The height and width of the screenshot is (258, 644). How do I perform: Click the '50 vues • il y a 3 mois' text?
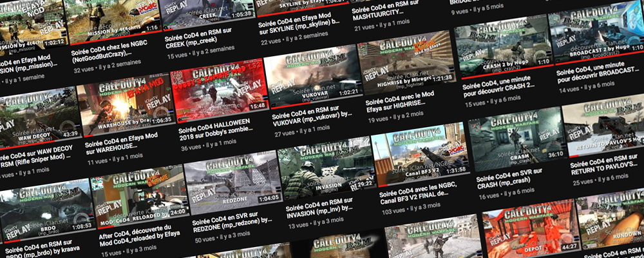pyautogui.click(x=222, y=238)
